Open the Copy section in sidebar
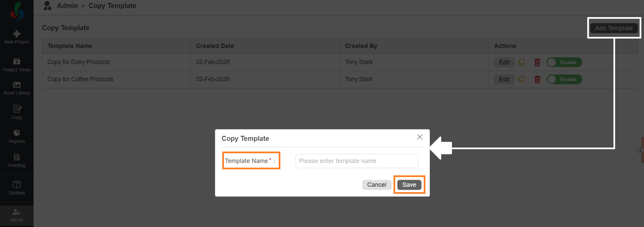Screen dimensions: 644x227 [x=17, y=112]
